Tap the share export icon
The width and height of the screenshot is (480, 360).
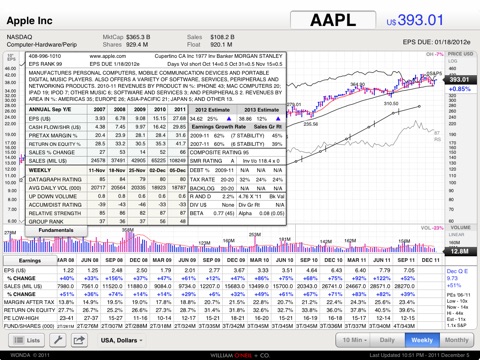tap(79, 340)
